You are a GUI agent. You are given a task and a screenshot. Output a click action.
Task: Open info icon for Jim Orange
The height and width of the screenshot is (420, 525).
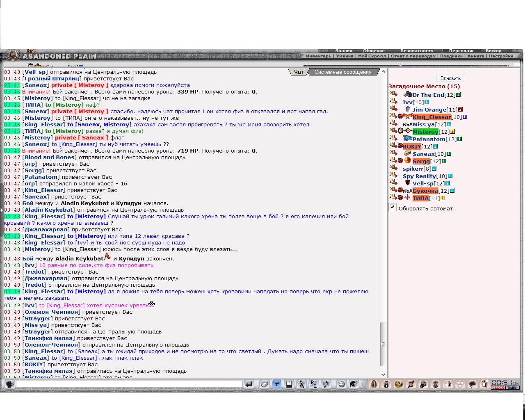(x=460, y=110)
